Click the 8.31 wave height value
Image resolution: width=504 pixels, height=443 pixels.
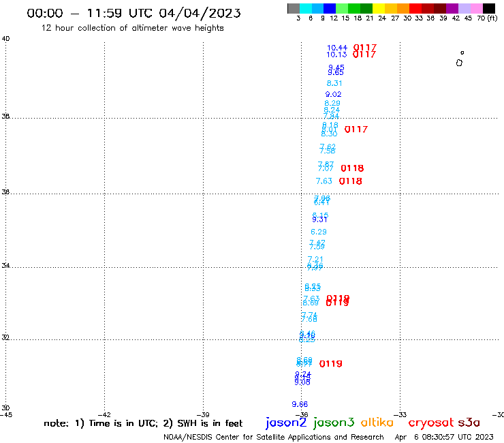(334, 83)
